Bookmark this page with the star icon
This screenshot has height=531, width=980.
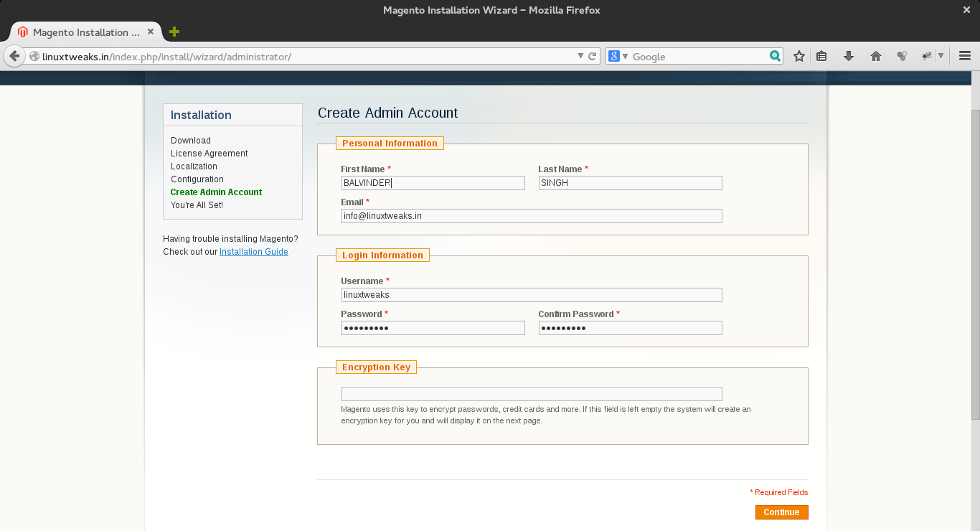(798, 56)
